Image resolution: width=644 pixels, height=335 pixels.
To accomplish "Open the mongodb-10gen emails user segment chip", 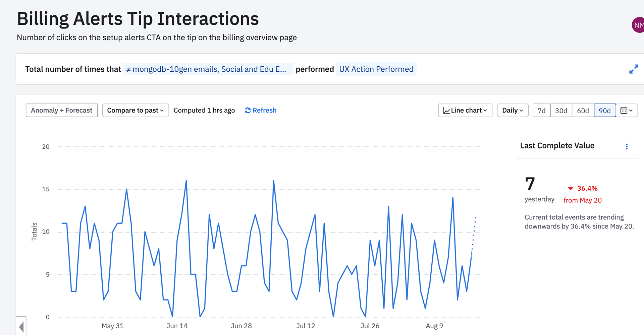I will [x=207, y=69].
